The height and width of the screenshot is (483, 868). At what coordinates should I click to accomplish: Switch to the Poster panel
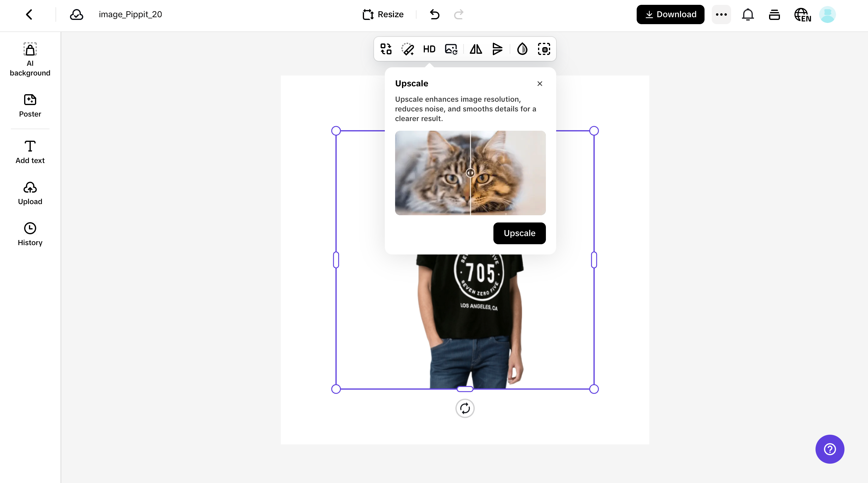(30, 105)
